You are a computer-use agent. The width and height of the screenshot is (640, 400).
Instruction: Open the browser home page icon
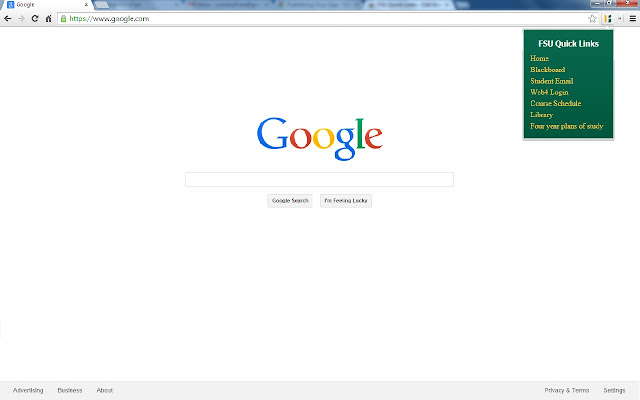click(x=49, y=18)
